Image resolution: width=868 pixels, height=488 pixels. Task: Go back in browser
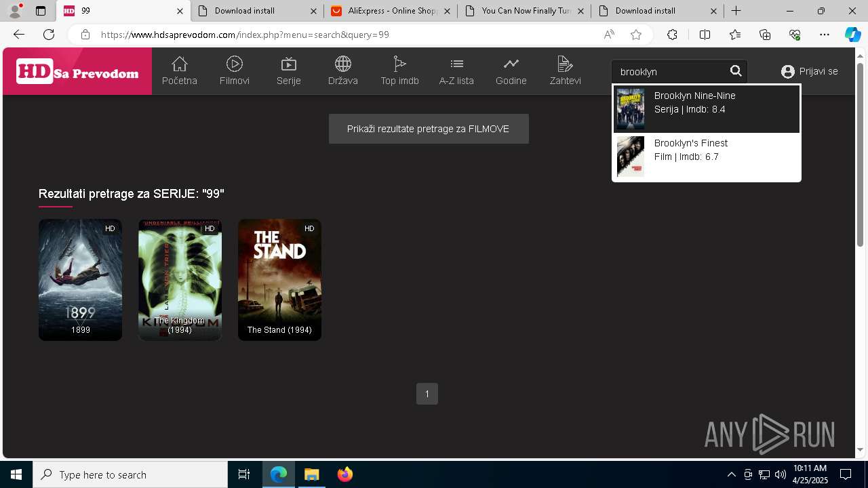pyautogui.click(x=19, y=35)
